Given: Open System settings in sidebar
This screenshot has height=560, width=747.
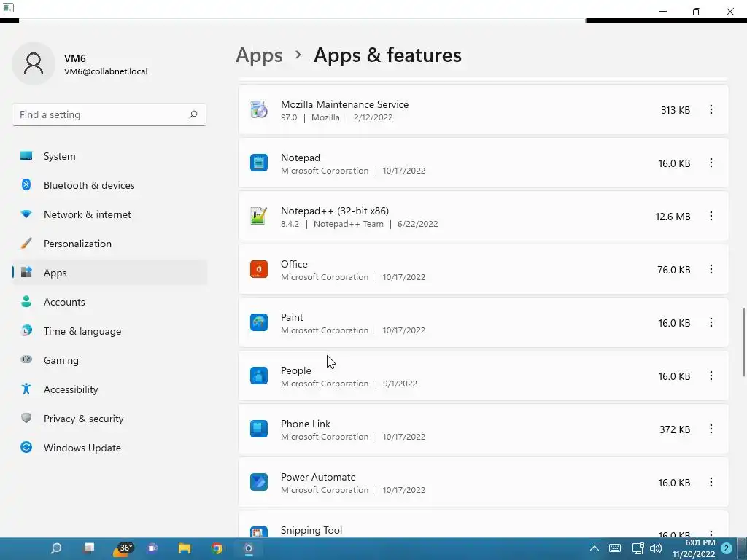Looking at the screenshot, I should [x=109, y=156].
